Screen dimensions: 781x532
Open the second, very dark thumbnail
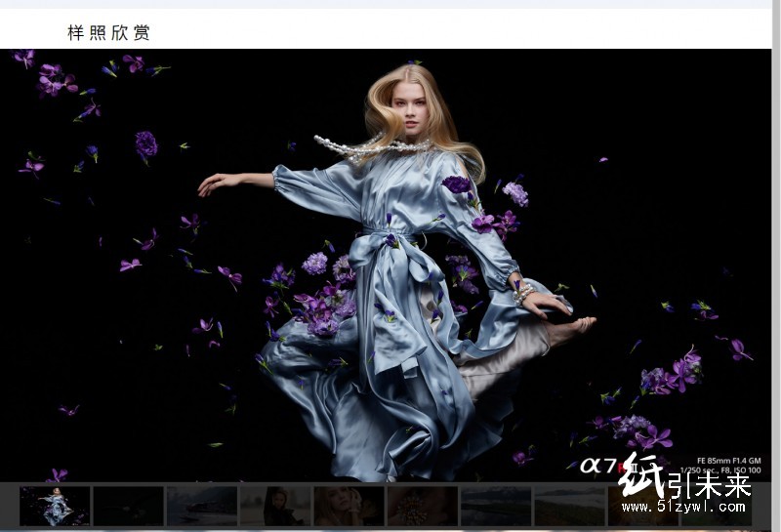tap(129, 506)
